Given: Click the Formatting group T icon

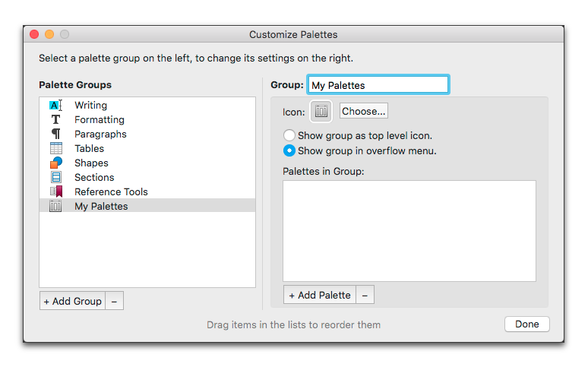Looking at the screenshot, I should tap(55, 120).
